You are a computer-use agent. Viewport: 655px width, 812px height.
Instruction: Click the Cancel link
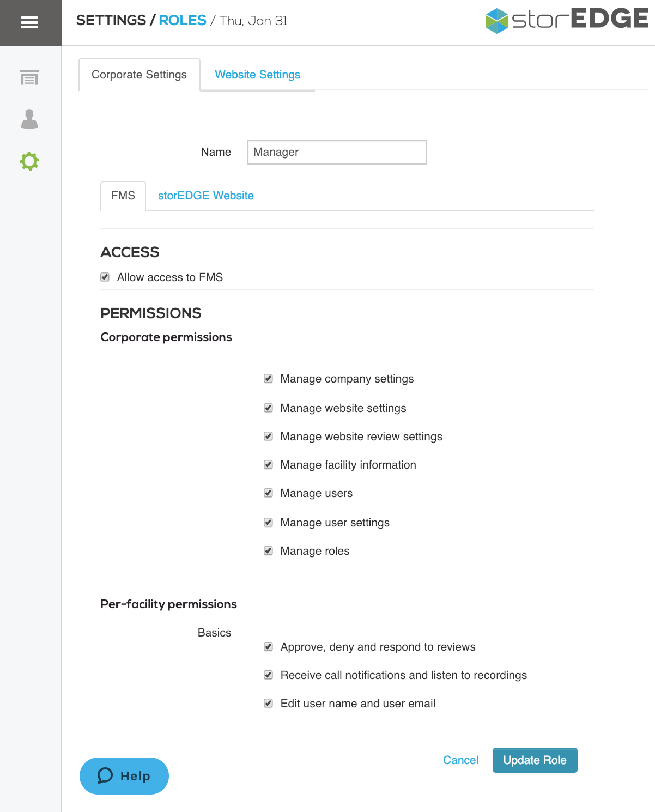[460, 760]
